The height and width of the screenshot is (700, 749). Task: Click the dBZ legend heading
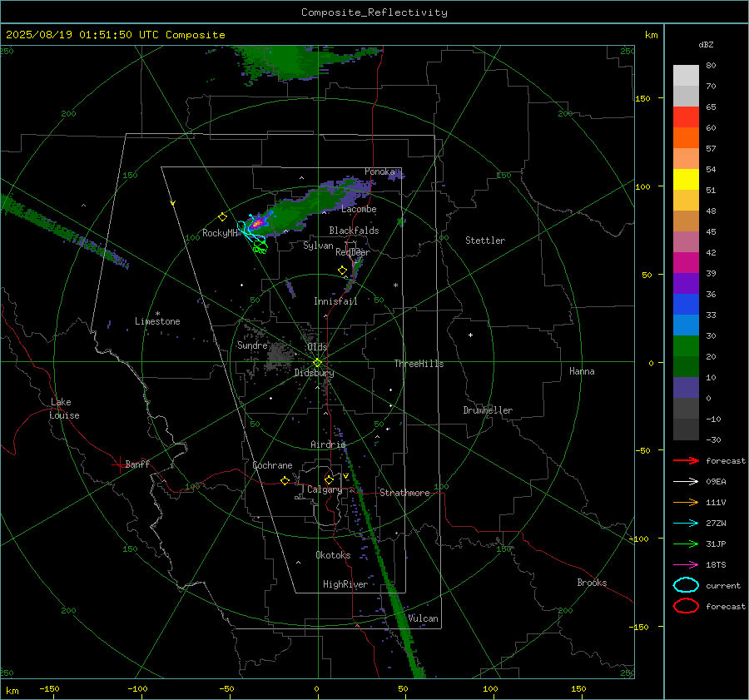[706, 44]
